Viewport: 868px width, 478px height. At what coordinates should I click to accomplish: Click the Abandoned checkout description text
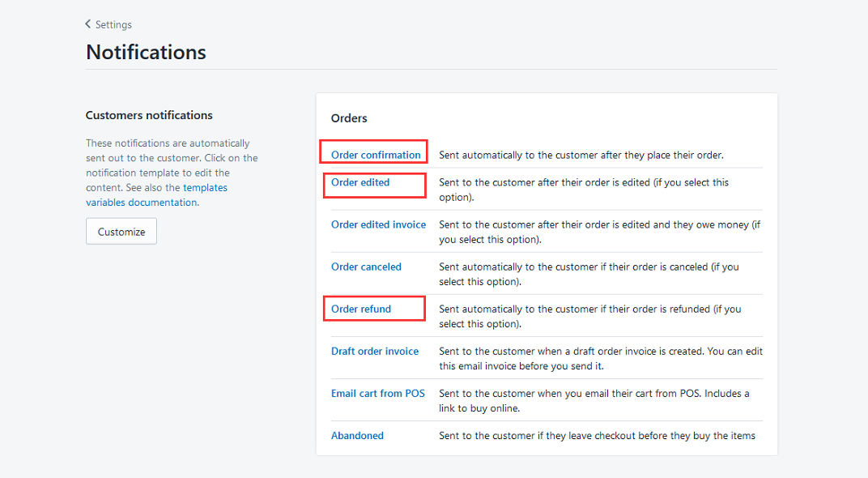point(597,436)
